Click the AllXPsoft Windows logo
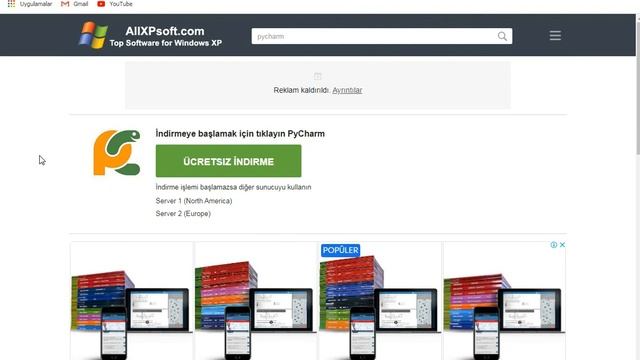This screenshot has height=360, width=640. [x=93, y=35]
